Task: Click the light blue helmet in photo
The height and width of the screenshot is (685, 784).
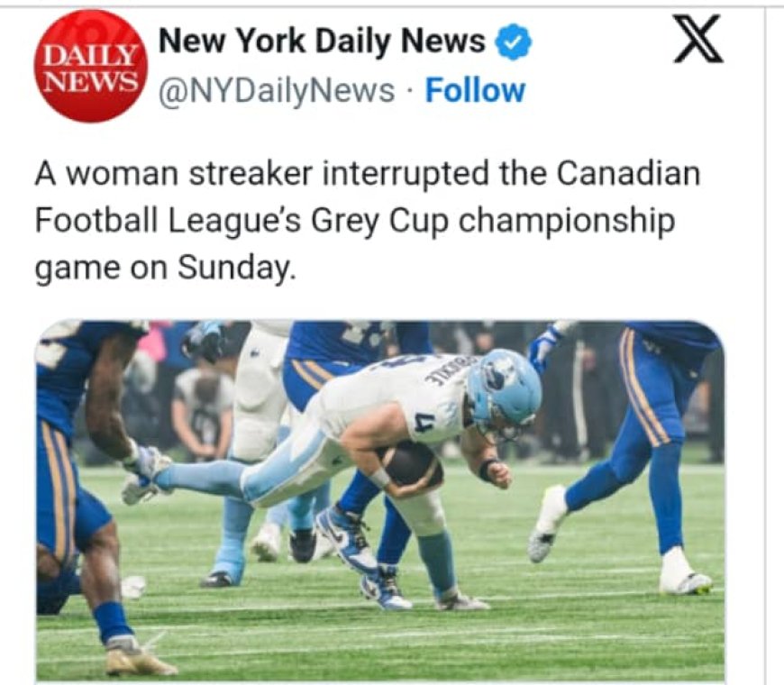Action: (x=506, y=391)
